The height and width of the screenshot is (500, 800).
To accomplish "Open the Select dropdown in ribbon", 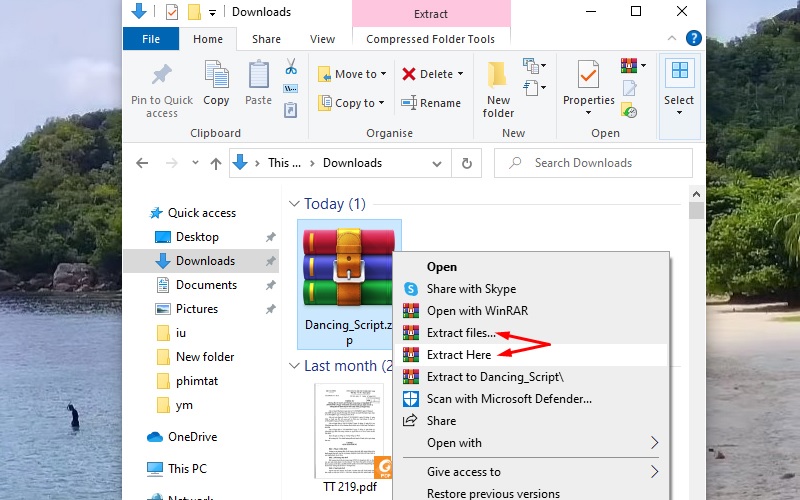I will (x=679, y=96).
